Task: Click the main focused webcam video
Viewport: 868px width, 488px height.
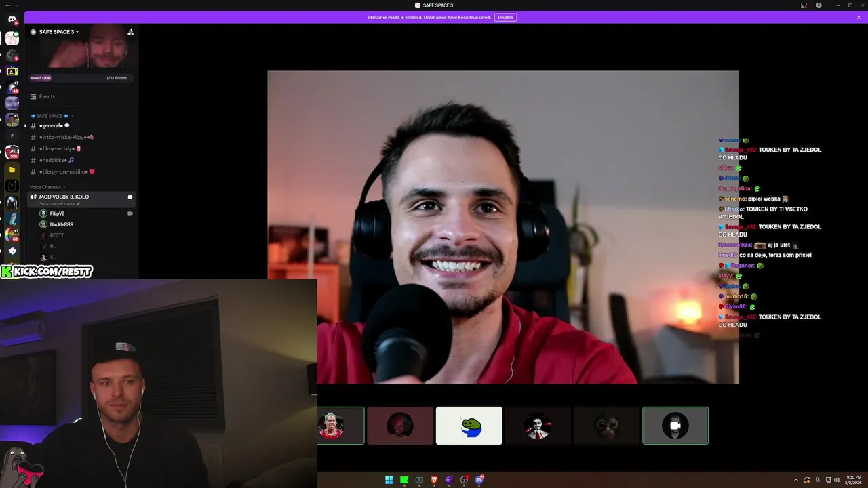Action: 503,227
